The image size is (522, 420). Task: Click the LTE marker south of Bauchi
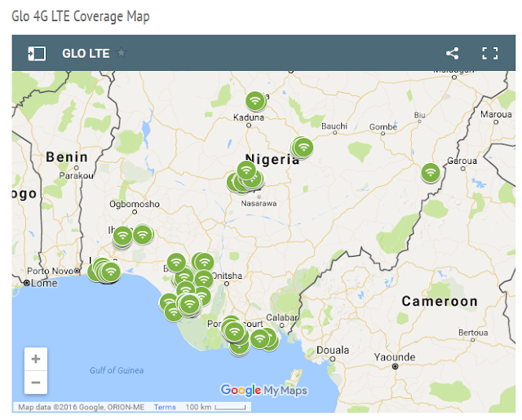pyautogui.click(x=303, y=147)
